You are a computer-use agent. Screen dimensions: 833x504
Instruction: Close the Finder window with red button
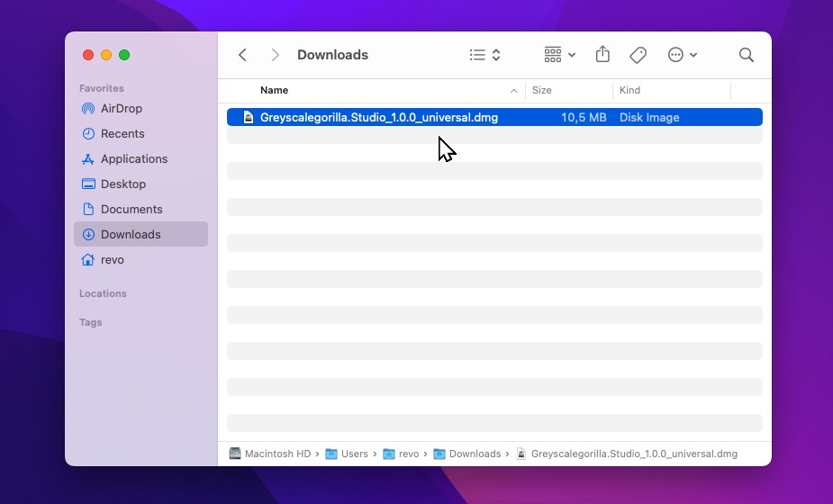[x=88, y=55]
